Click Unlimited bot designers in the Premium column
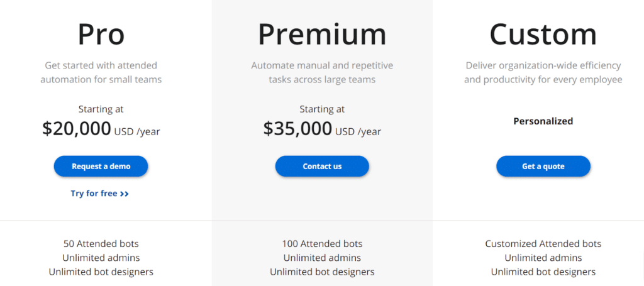Image resolution: width=644 pixels, height=286 pixels. pos(322,272)
